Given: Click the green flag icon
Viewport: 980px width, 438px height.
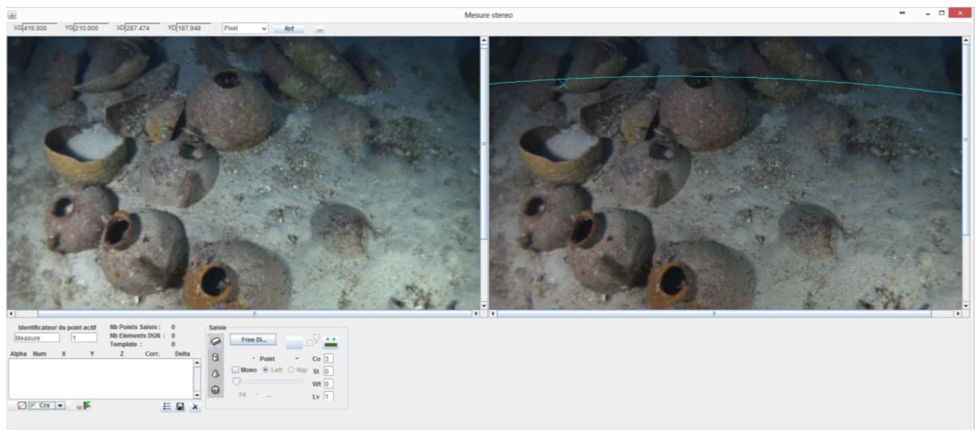Looking at the screenshot, I should click(x=87, y=406).
